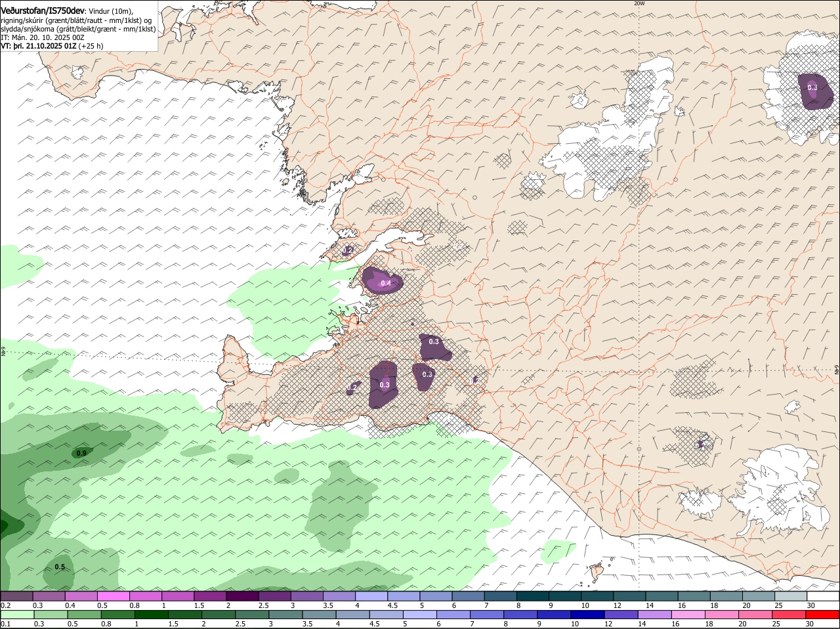Click the 1.5 label under the purple snow legend
This screenshot has width=840, height=629.
pos(199,605)
